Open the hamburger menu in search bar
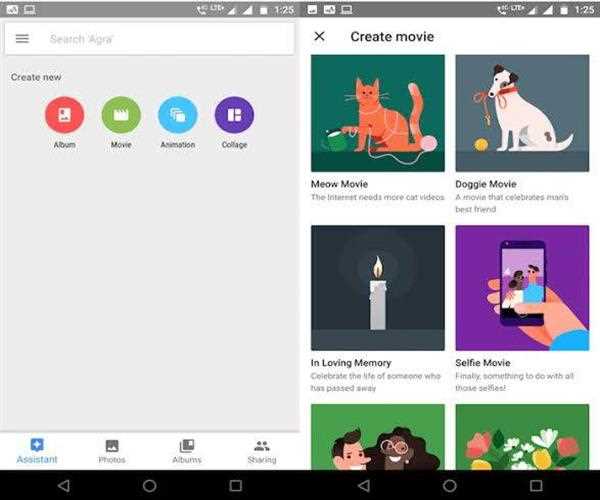The height and width of the screenshot is (500, 600). click(x=22, y=39)
